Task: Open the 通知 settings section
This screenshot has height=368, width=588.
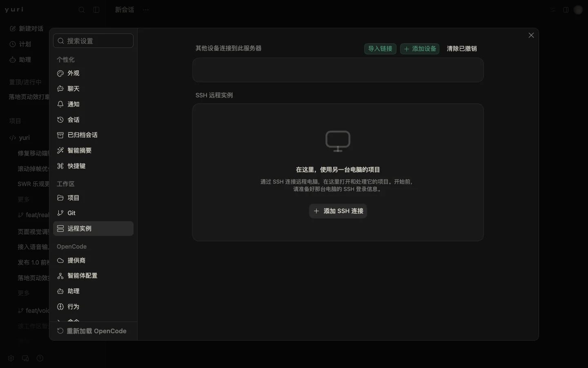Action: pyautogui.click(x=93, y=104)
